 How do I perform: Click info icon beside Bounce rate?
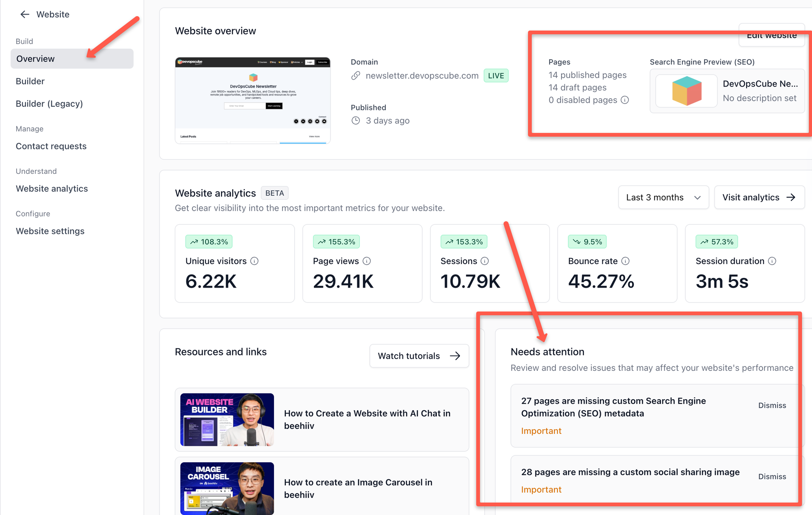[x=626, y=261]
